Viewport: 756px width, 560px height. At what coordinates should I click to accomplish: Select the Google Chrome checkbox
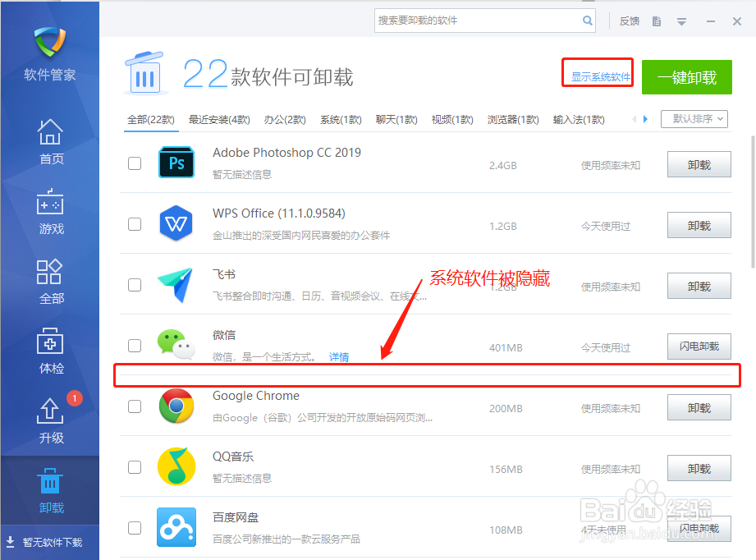click(x=134, y=406)
